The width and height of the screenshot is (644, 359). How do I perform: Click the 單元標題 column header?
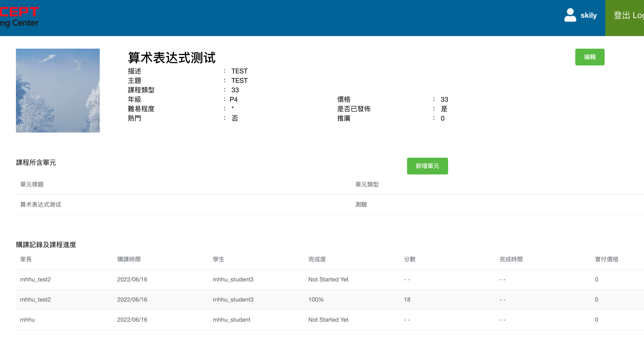point(32,185)
